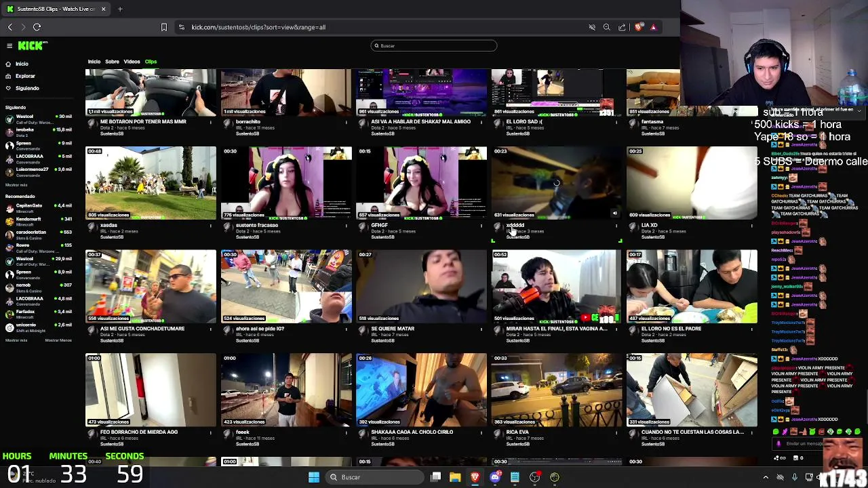Open options menu for feeek clip
Viewport: 868px width, 488px height.
(x=346, y=432)
